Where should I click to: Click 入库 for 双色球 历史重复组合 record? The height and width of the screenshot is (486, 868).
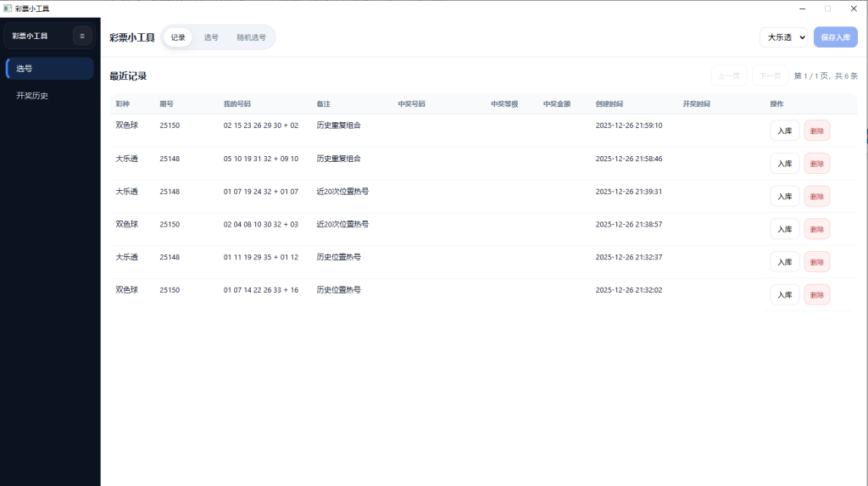(x=784, y=131)
